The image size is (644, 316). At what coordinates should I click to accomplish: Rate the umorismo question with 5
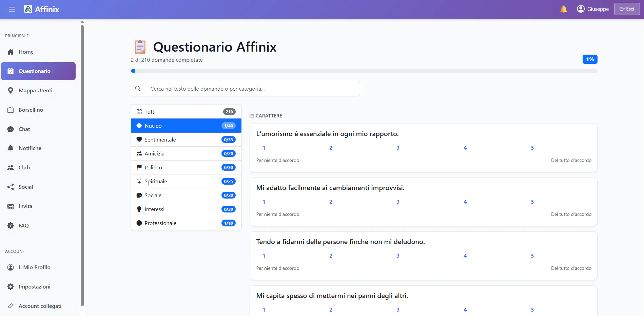pyautogui.click(x=532, y=148)
